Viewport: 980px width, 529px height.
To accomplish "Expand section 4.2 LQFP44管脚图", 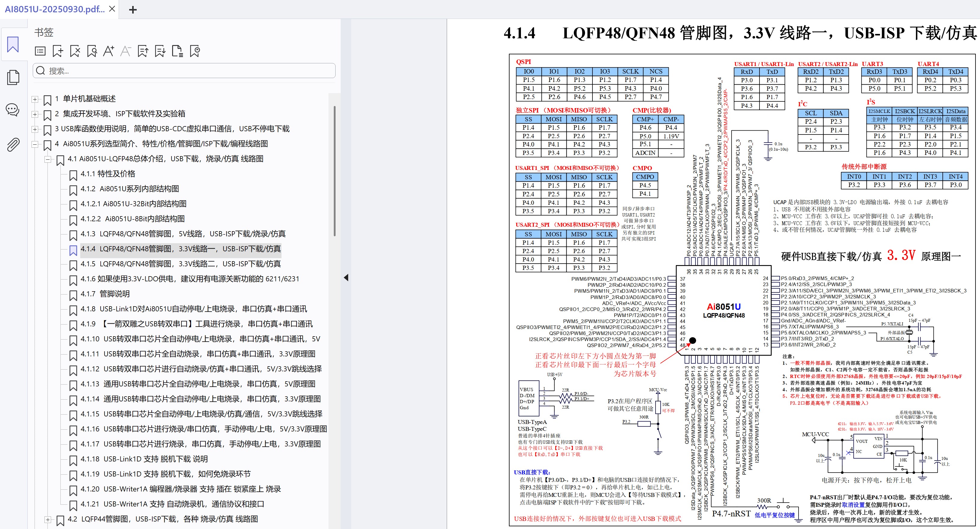I will [x=47, y=519].
